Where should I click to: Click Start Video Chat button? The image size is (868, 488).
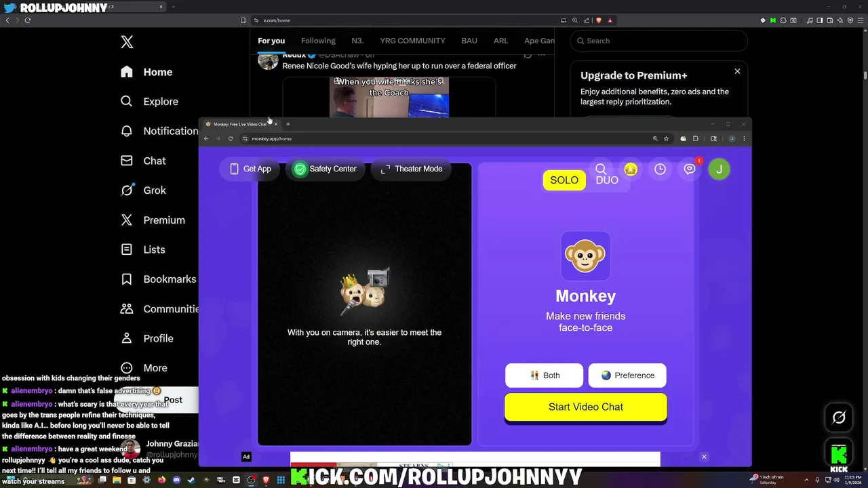coord(586,407)
